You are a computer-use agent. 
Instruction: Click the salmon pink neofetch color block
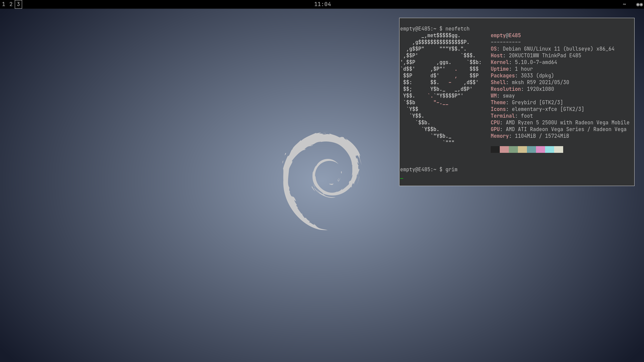pyautogui.click(x=504, y=149)
